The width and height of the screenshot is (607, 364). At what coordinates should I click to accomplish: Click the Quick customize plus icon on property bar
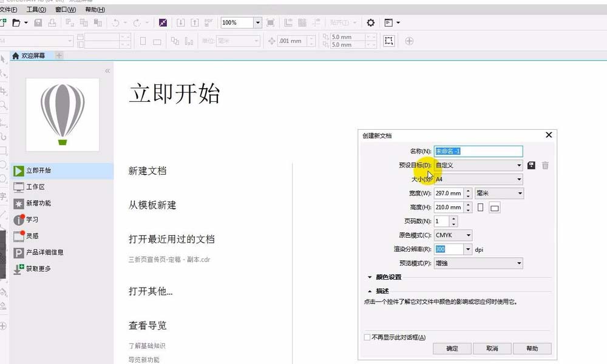coord(409,41)
